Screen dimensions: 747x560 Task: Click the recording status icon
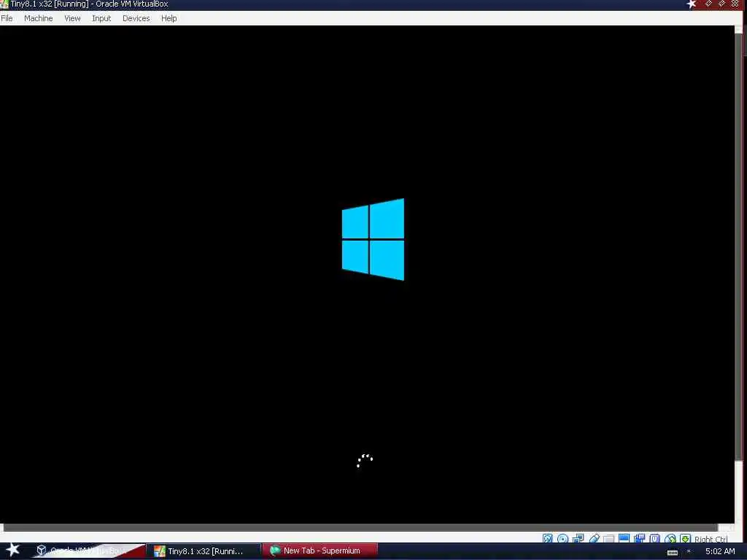(639, 539)
